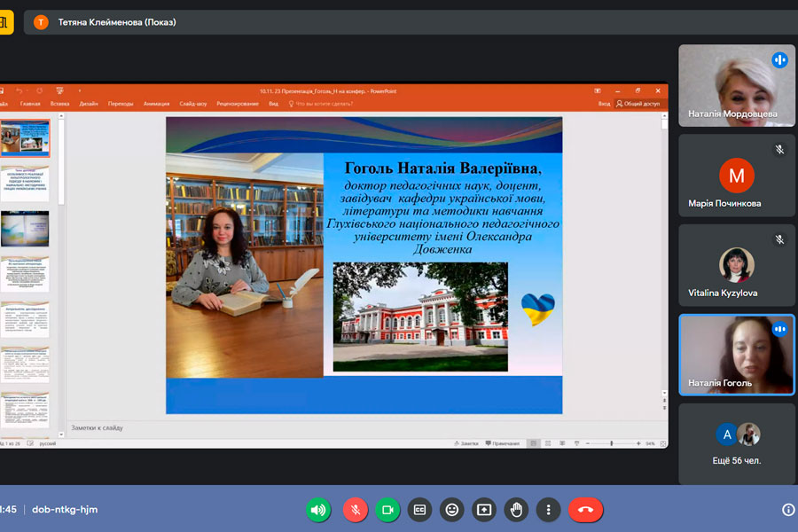The width and height of the screenshot is (798, 532).
Task: Turn off the camera button
Action: click(x=387, y=510)
